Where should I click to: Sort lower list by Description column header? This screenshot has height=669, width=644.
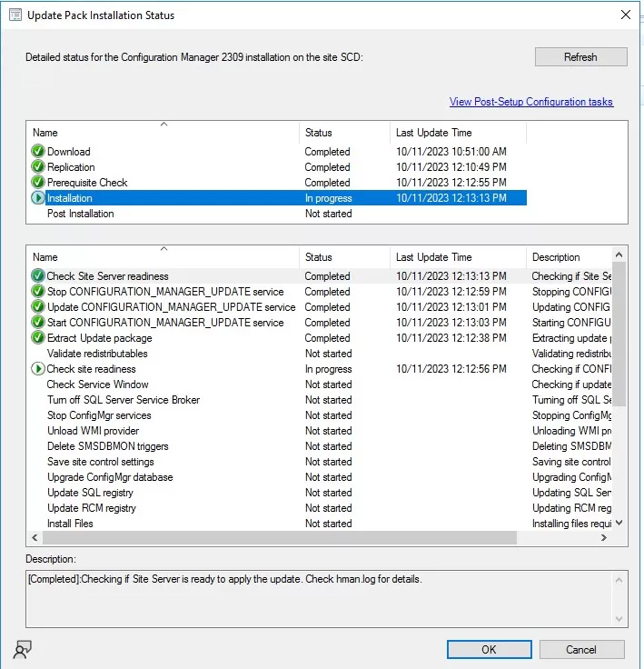coord(570,257)
